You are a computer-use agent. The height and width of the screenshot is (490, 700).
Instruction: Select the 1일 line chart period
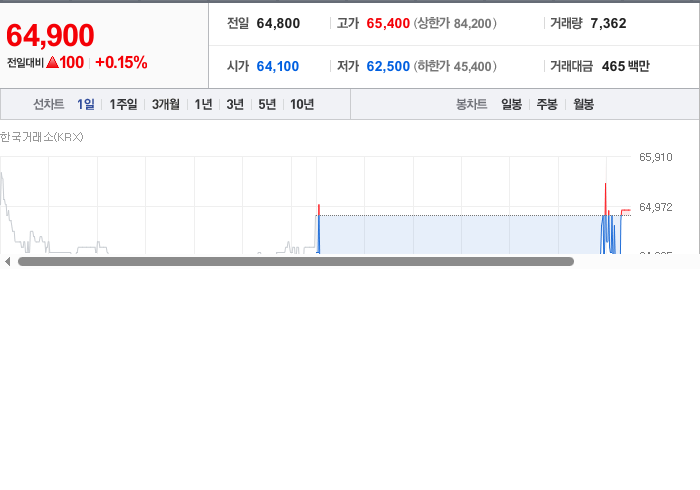coord(86,104)
